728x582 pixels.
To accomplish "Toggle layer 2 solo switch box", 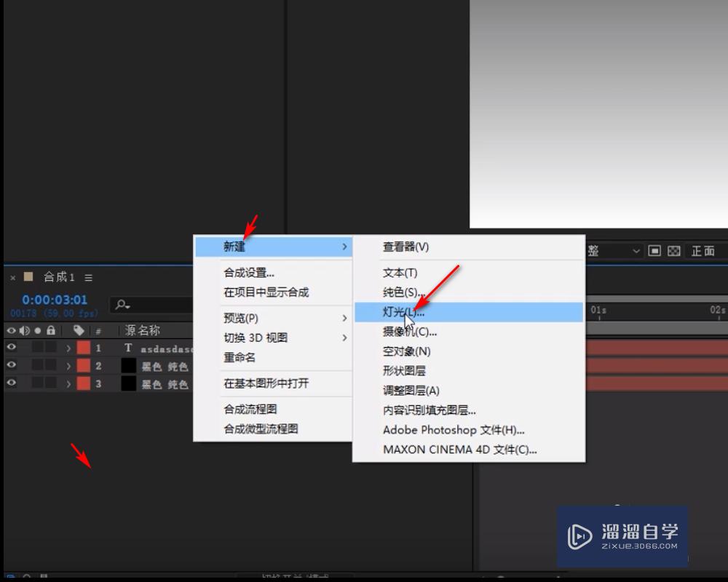I will pyautogui.click(x=38, y=364).
